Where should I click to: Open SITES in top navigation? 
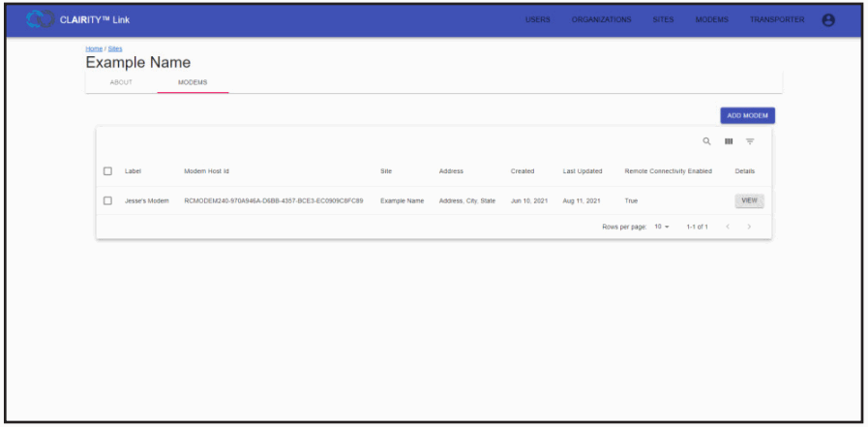[x=663, y=19]
